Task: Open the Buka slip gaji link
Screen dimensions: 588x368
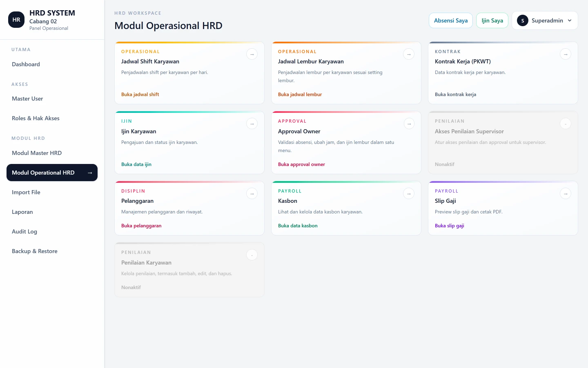Action: point(450,226)
